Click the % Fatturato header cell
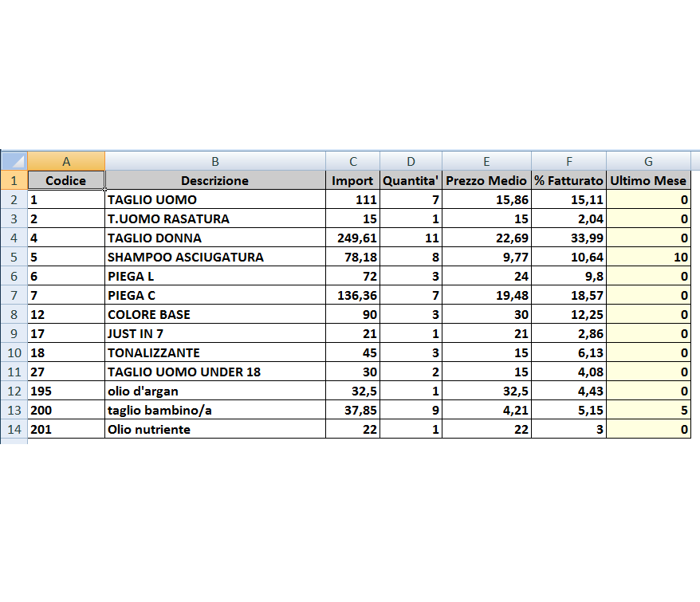Image resolution: width=700 pixels, height=602 pixels. click(x=568, y=180)
